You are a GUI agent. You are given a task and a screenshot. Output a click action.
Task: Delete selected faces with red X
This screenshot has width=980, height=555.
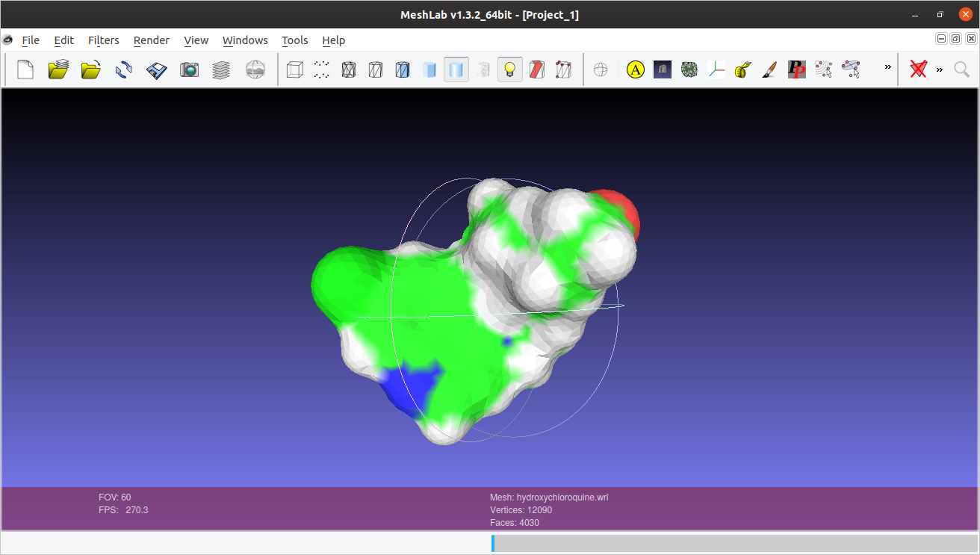(919, 69)
